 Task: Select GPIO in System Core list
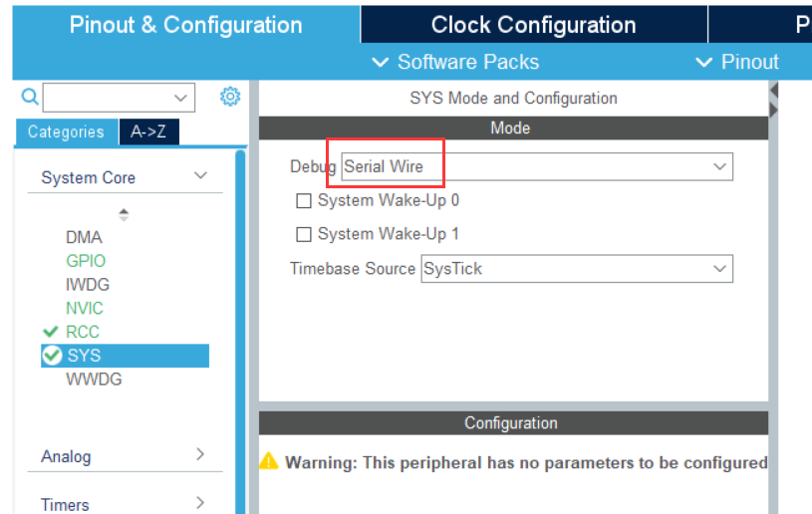(x=86, y=261)
